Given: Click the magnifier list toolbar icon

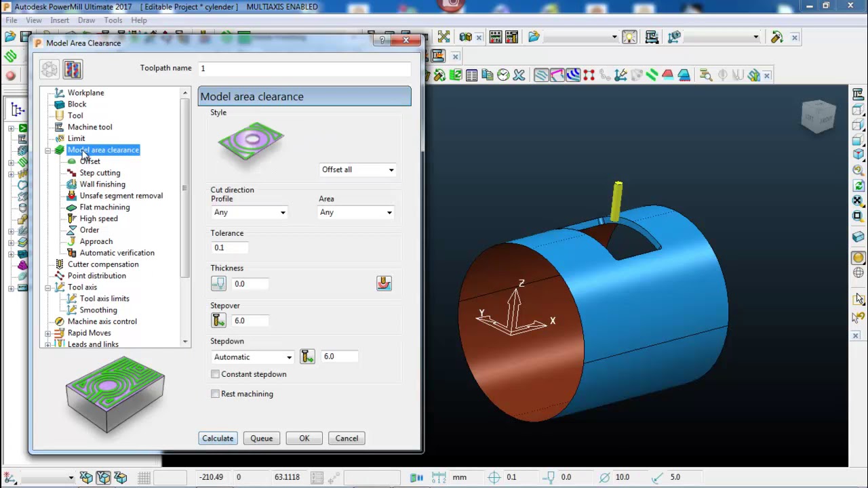Looking at the screenshot, I should [x=706, y=75].
